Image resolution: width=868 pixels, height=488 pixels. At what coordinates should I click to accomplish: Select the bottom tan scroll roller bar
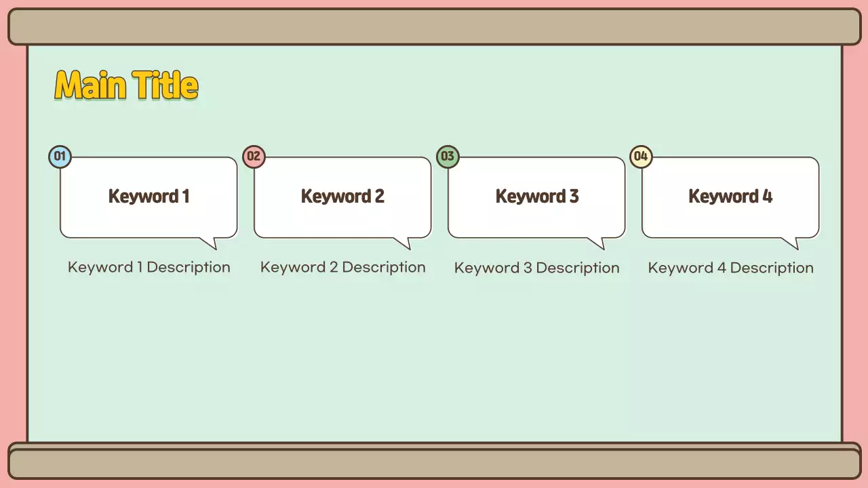(434, 463)
